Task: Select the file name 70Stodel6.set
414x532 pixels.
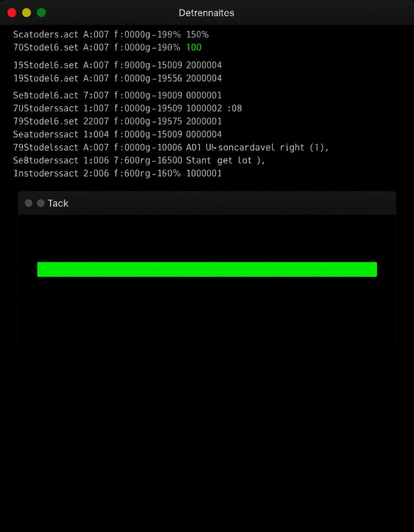Action: [x=46, y=47]
